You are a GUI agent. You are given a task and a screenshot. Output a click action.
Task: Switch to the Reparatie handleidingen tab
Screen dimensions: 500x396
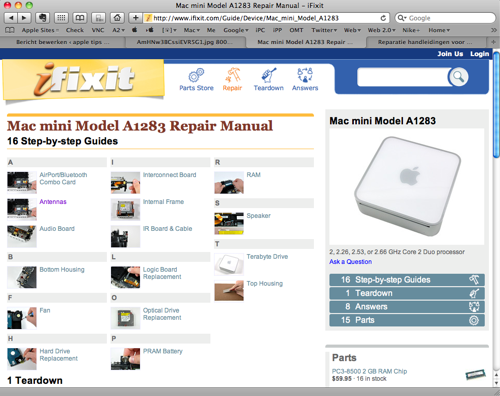(425, 42)
